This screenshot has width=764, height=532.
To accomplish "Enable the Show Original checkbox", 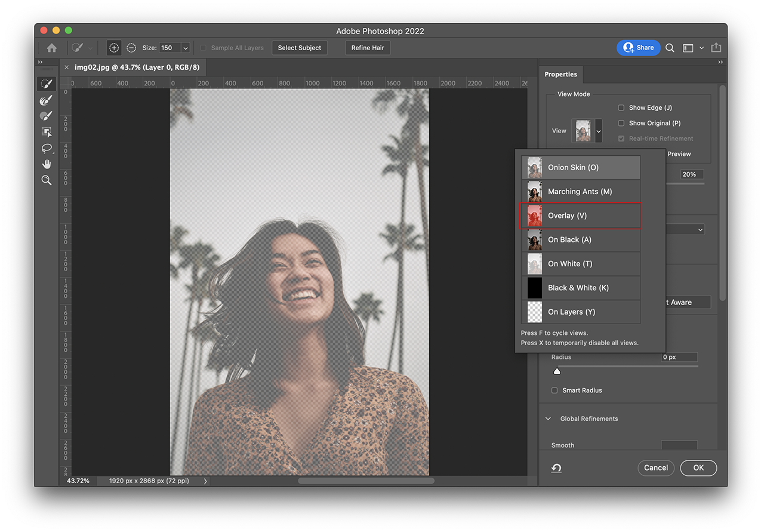I will pos(621,123).
